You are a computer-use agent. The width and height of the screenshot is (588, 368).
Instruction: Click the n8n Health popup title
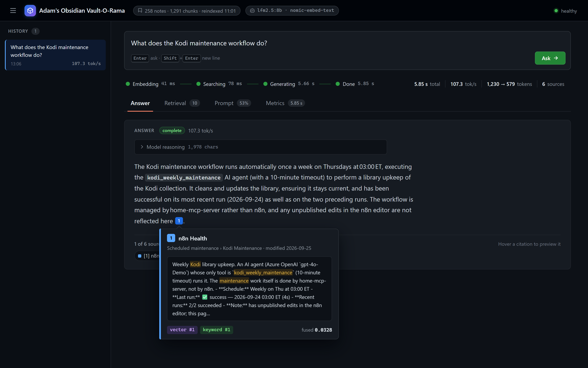coord(193,238)
